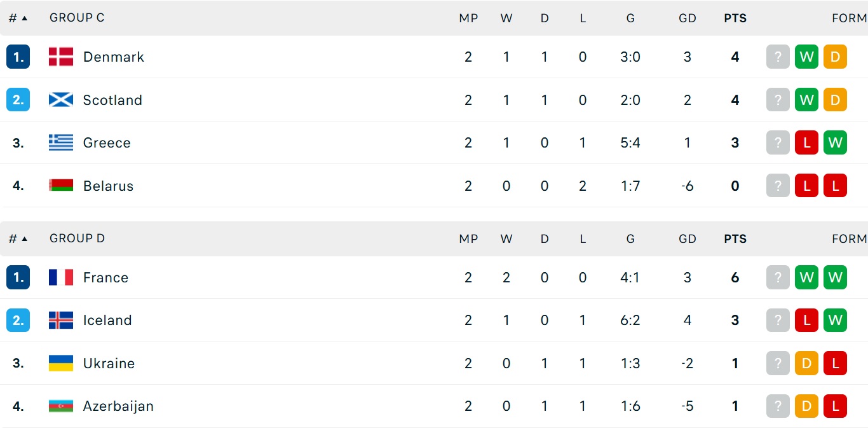Click Group D GD column header
868x428 pixels.
(x=688, y=239)
